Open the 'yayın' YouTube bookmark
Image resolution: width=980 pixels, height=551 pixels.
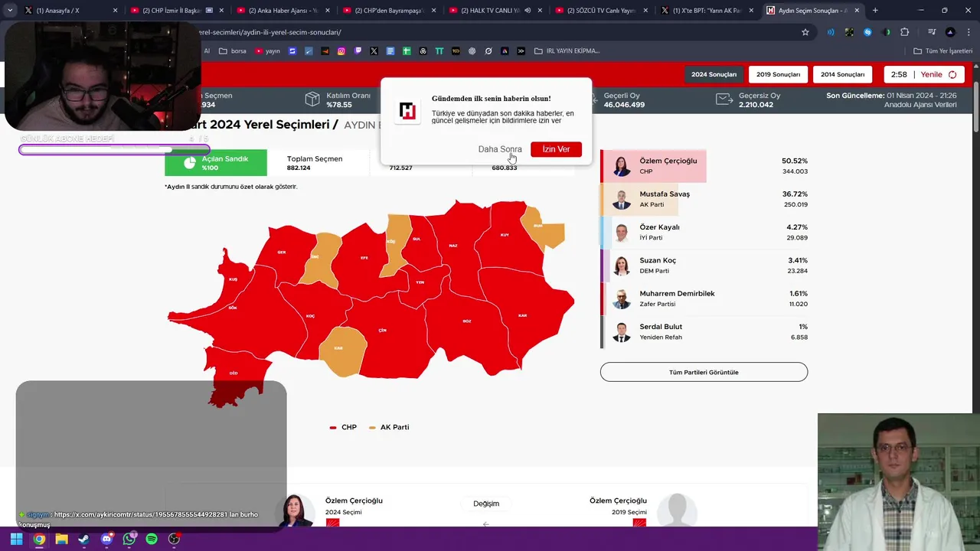(x=267, y=51)
